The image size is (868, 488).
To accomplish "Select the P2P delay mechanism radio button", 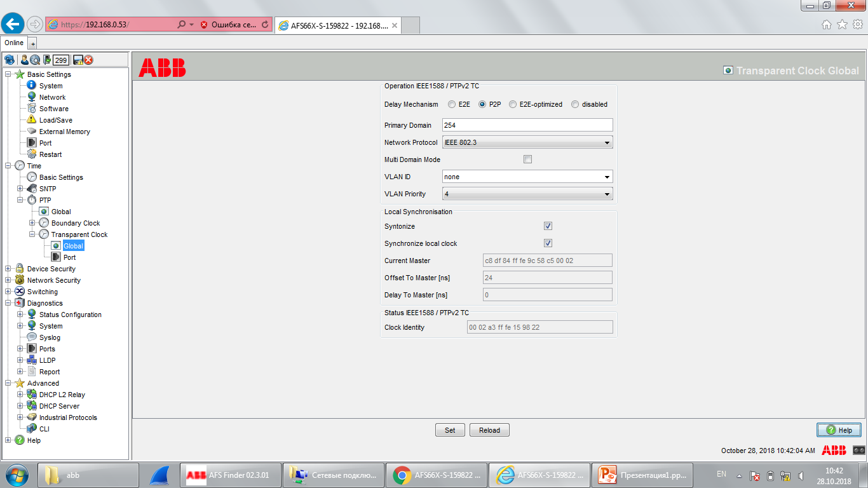I will (x=482, y=104).
